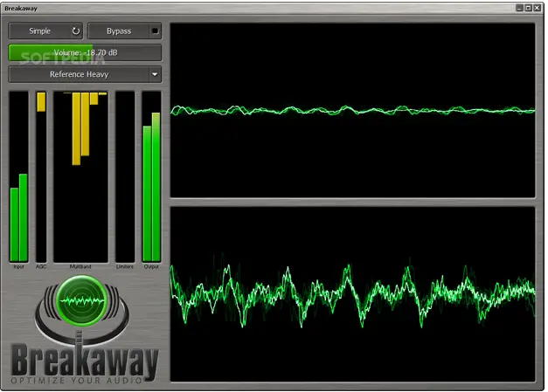Image resolution: width=548 pixels, height=392 pixels.
Task: Click the Output label text
Action: pyautogui.click(x=151, y=266)
